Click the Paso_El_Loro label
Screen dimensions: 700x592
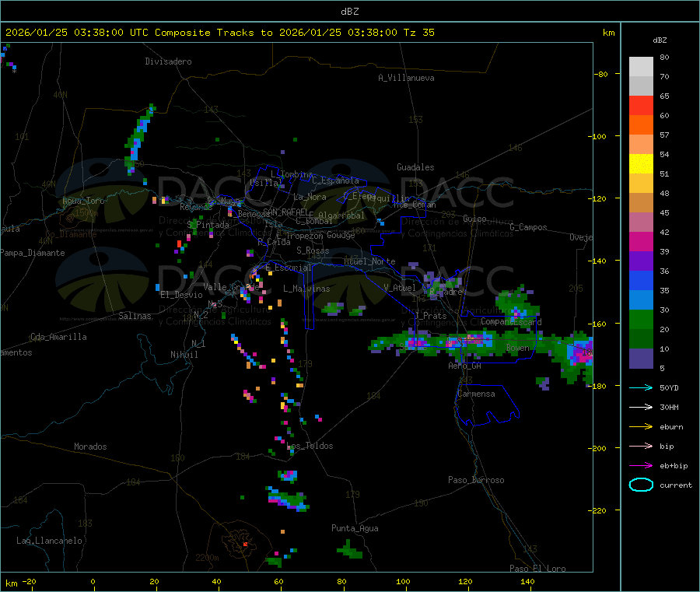click(537, 569)
